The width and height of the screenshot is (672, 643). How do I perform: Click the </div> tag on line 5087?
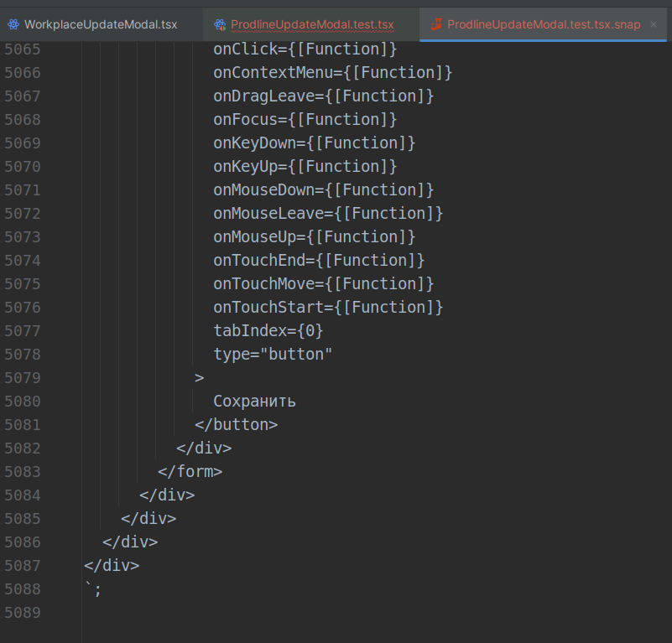(x=112, y=566)
